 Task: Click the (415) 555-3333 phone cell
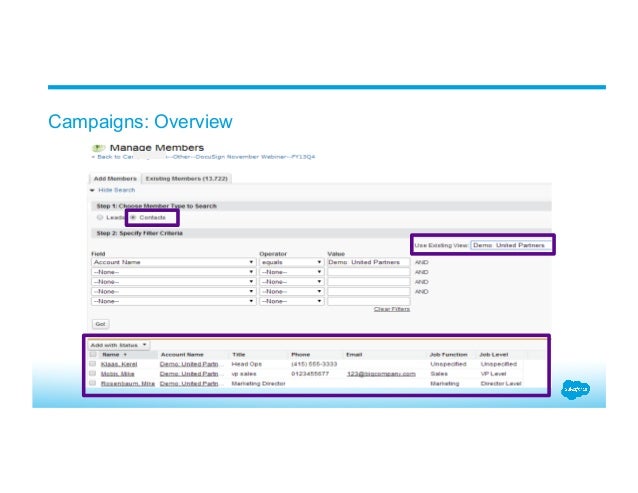pos(314,364)
